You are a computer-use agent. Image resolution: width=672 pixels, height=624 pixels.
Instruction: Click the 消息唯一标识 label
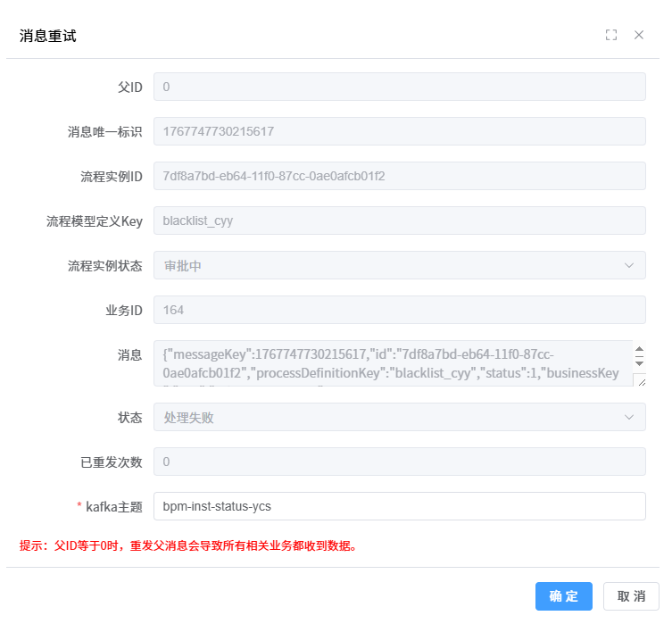point(105,131)
